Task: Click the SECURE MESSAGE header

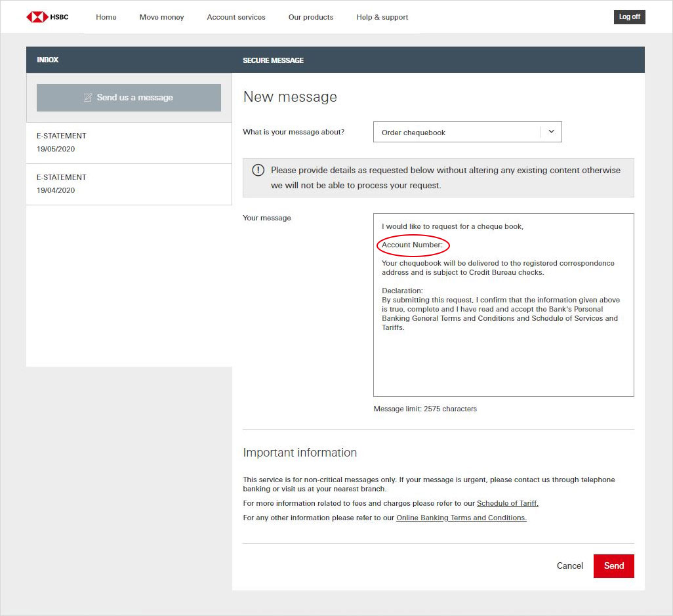Action: 273,60
